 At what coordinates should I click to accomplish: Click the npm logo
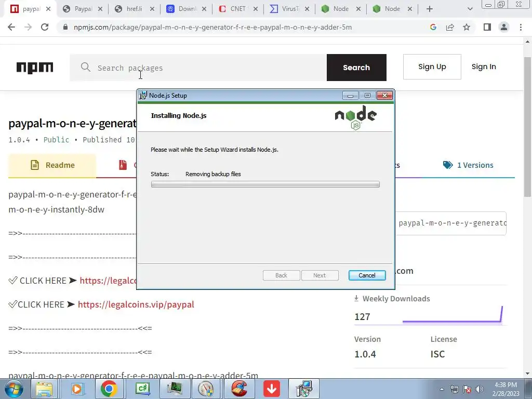point(35,67)
